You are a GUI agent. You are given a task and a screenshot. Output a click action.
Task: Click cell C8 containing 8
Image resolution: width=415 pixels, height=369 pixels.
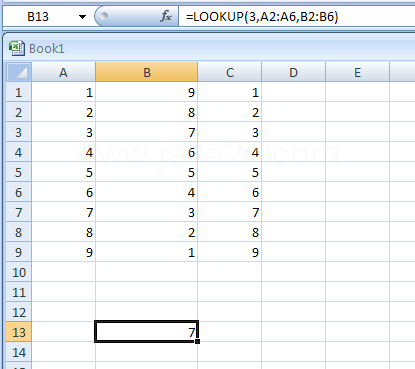[230, 232]
